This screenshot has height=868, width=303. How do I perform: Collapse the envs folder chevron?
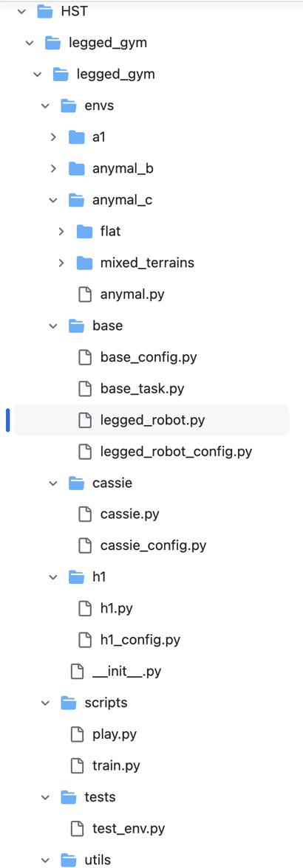45,106
